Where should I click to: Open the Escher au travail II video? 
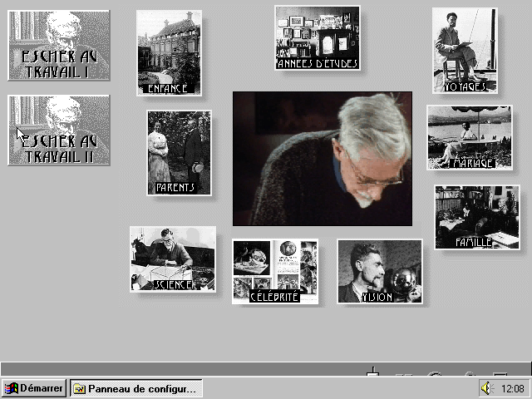click(x=59, y=131)
